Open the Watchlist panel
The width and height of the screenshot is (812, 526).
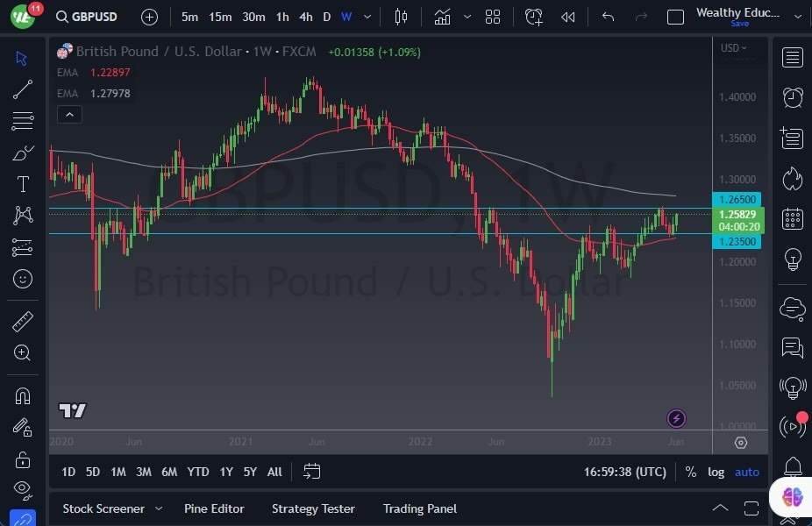pos(792,57)
